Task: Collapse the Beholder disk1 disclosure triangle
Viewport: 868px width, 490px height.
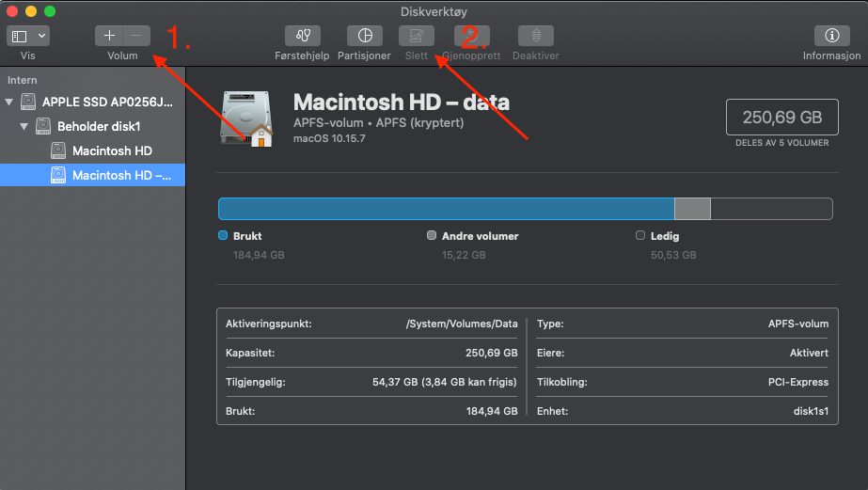Action: (x=24, y=126)
